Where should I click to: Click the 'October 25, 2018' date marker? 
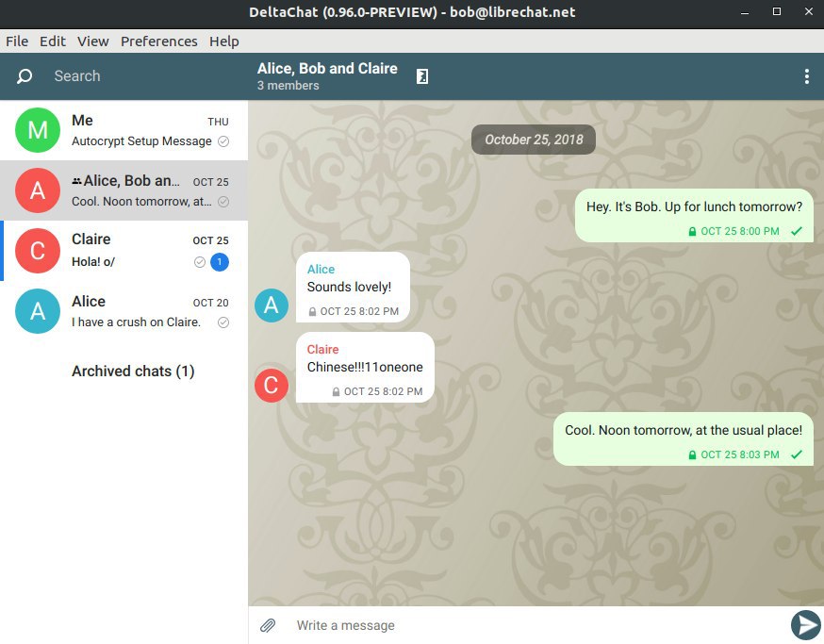click(x=534, y=140)
